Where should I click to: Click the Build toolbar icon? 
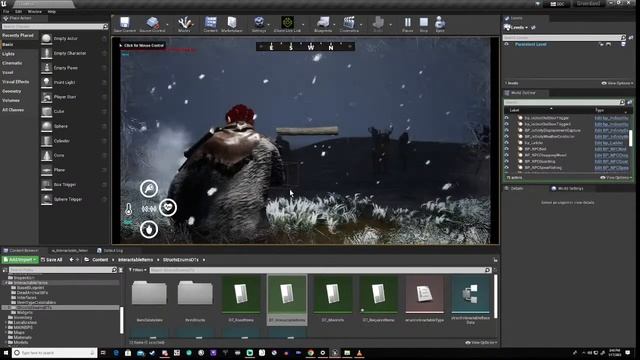coord(378,24)
